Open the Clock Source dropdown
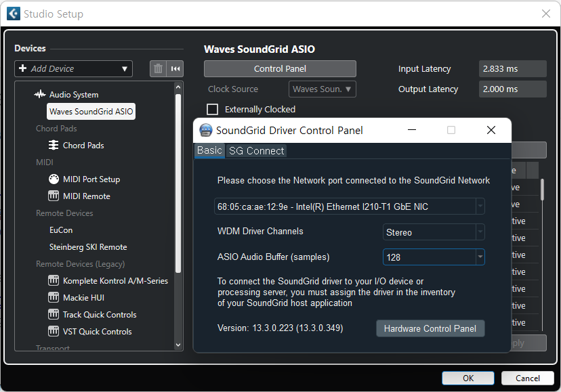The width and height of the screenshot is (561, 392). click(323, 89)
